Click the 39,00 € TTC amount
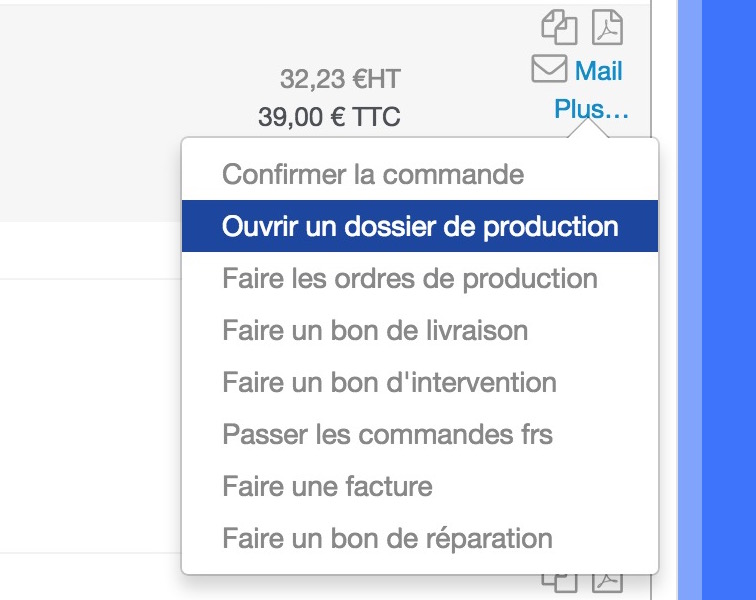The height and width of the screenshot is (600, 756). pyautogui.click(x=329, y=117)
